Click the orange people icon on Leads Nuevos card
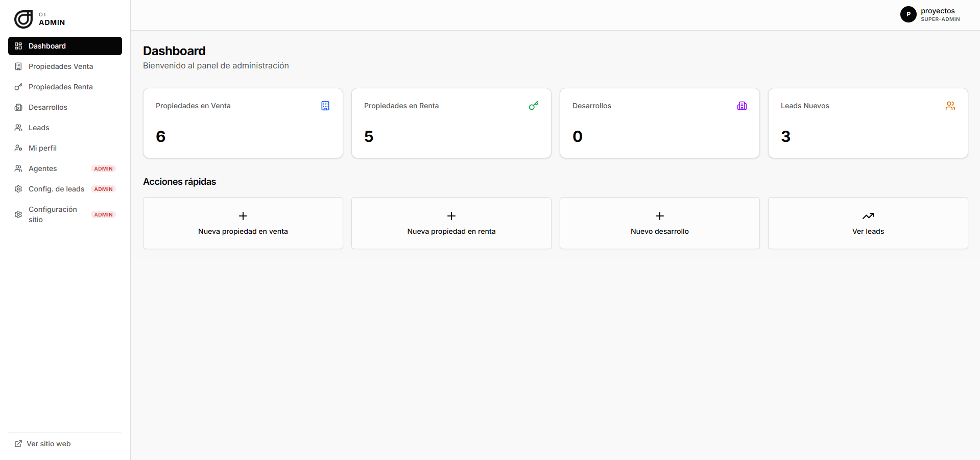 tap(950, 106)
